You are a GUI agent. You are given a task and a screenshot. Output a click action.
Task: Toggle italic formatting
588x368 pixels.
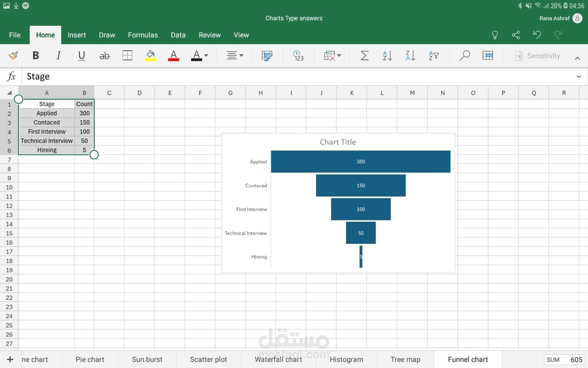[x=58, y=56]
